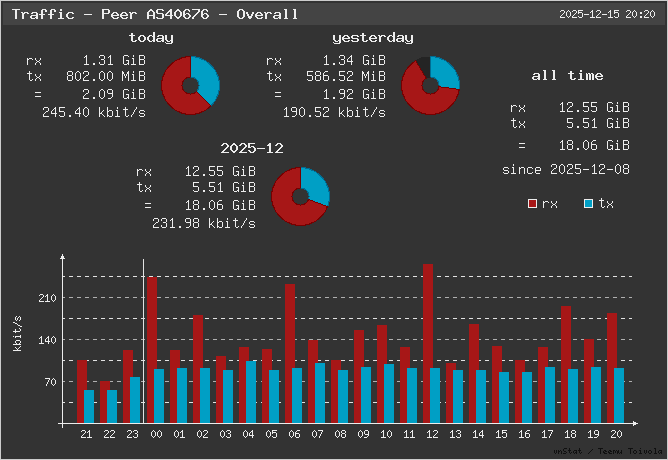Select the 'all time' heading
This screenshot has width=668, height=460.
[x=567, y=75]
